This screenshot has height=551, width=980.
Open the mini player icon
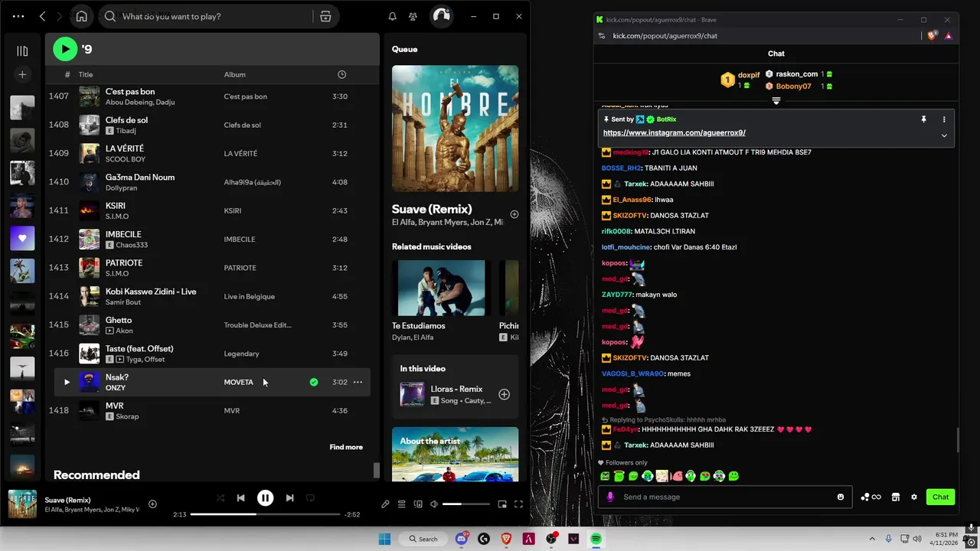coord(502,504)
